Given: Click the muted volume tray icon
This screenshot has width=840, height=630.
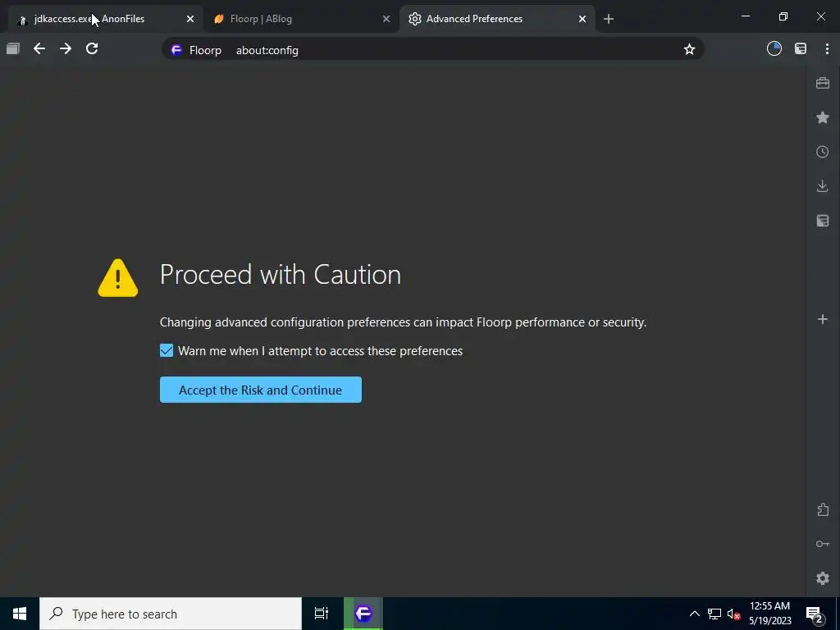Looking at the screenshot, I should click(x=734, y=614).
